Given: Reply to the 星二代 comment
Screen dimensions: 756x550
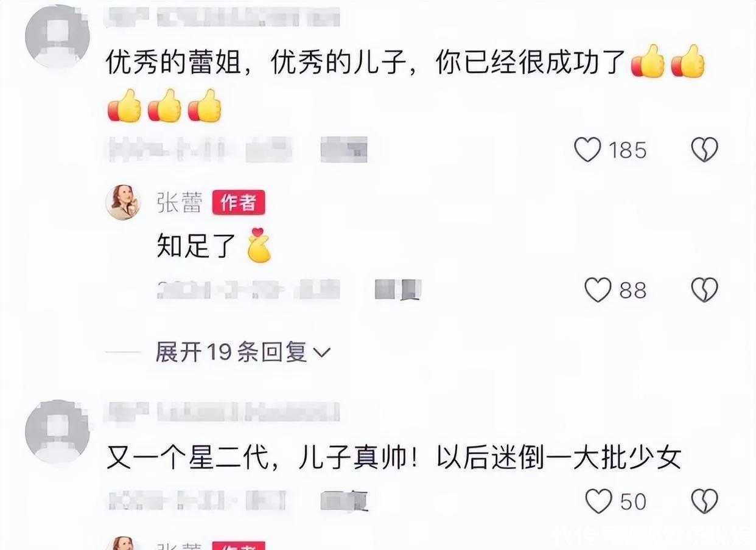Looking at the screenshot, I should [x=345, y=501].
